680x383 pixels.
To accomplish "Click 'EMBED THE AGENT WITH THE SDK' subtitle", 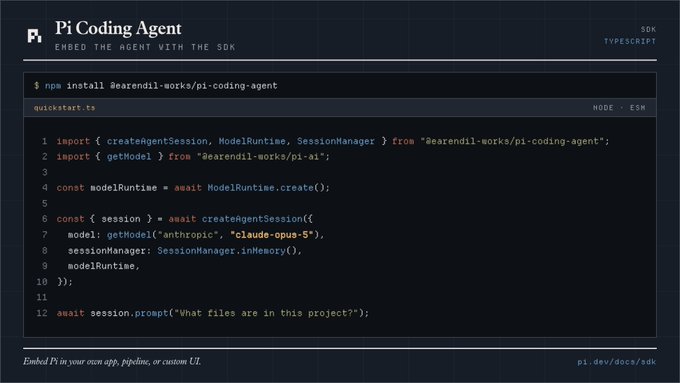I will (x=145, y=47).
